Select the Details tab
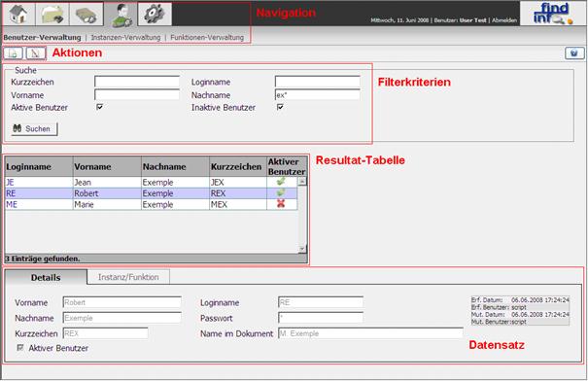Screen dimensions: 588x381 46,277
